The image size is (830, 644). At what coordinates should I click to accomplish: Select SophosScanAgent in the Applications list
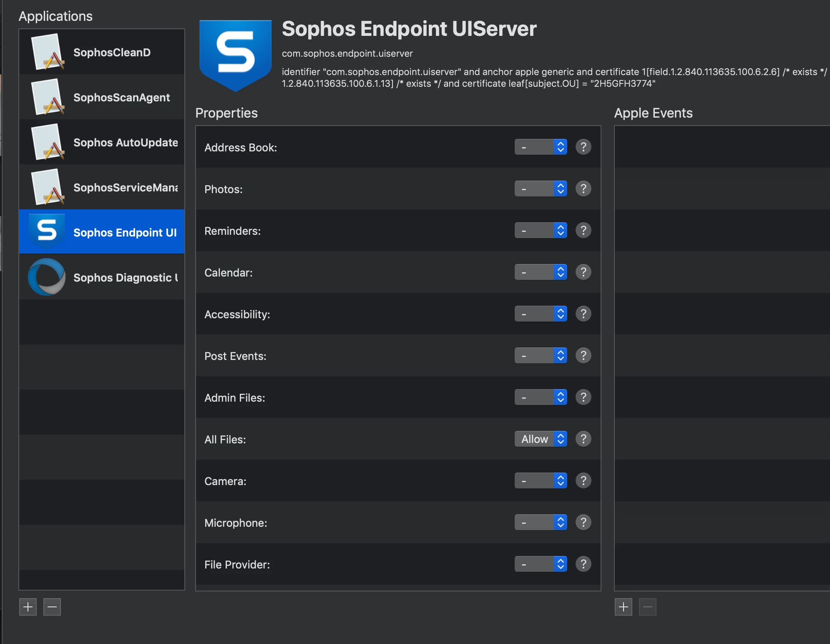click(102, 97)
